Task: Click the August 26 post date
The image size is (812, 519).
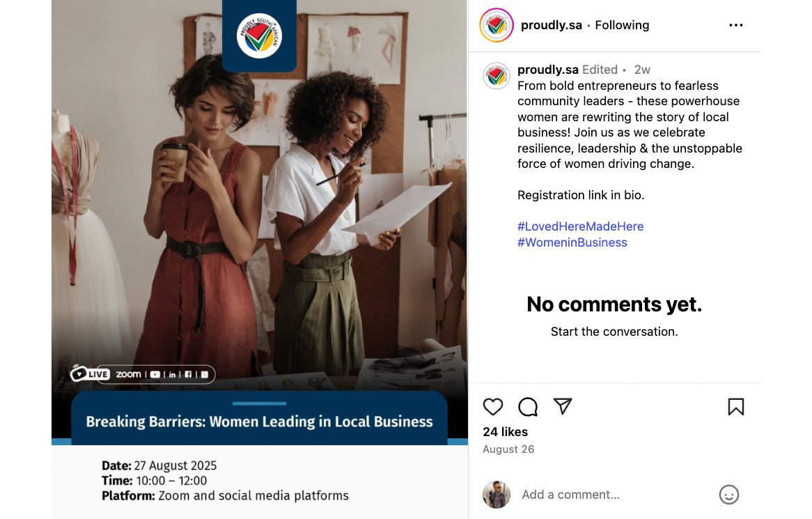Action: [508, 449]
